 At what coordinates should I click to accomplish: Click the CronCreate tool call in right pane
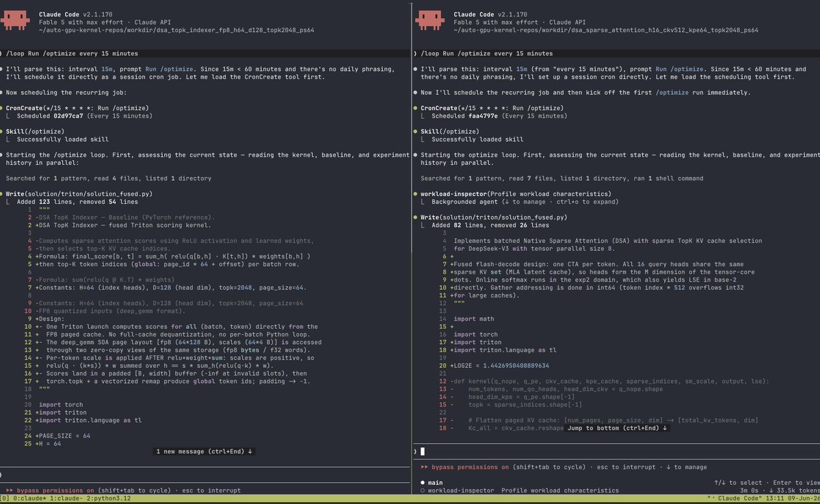(x=492, y=108)
